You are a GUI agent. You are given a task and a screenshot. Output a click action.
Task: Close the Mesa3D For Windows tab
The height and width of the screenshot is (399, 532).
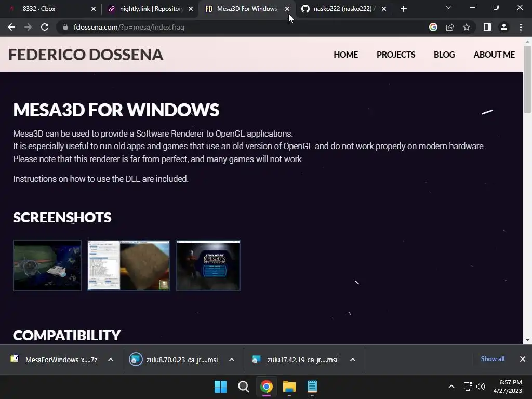[287, 9]
